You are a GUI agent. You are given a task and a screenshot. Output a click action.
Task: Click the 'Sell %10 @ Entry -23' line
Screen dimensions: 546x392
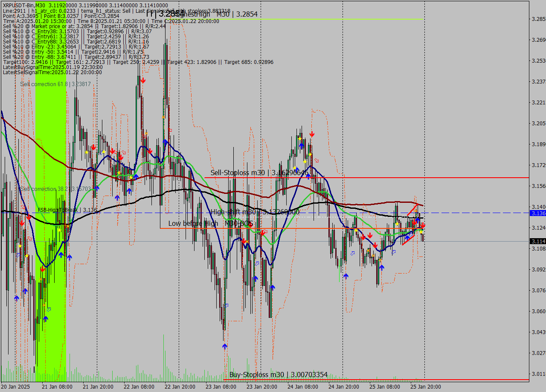click(76, 46)
